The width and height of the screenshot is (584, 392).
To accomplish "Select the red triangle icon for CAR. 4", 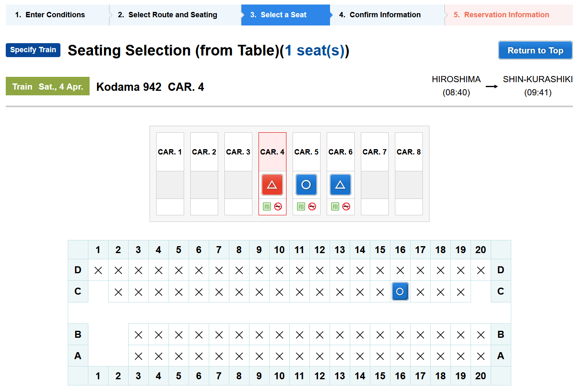I will [x=272, y=185].
